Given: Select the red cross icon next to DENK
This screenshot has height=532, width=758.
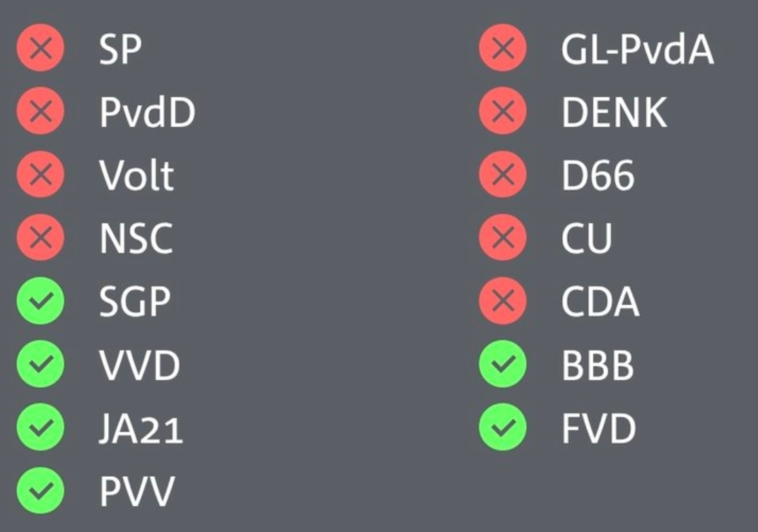Looking at the screenshot, I should click(x=503, y=111).
